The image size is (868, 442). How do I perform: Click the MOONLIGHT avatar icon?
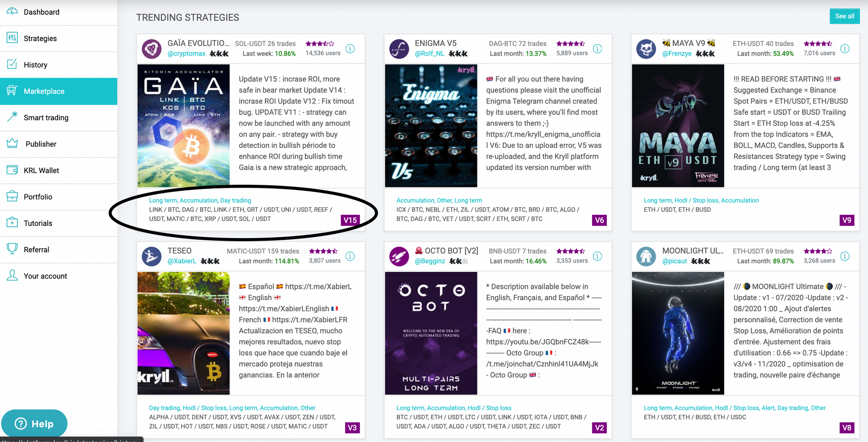click(646, 256)
